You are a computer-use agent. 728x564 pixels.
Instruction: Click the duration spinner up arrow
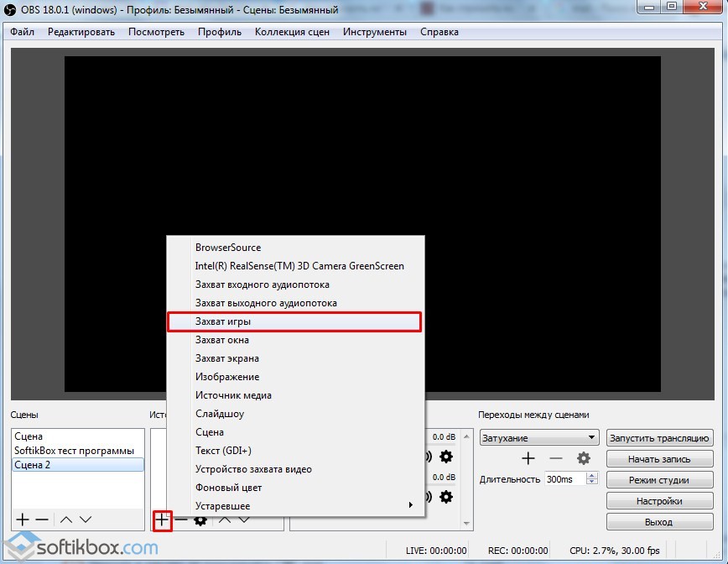tap(592, 475)
